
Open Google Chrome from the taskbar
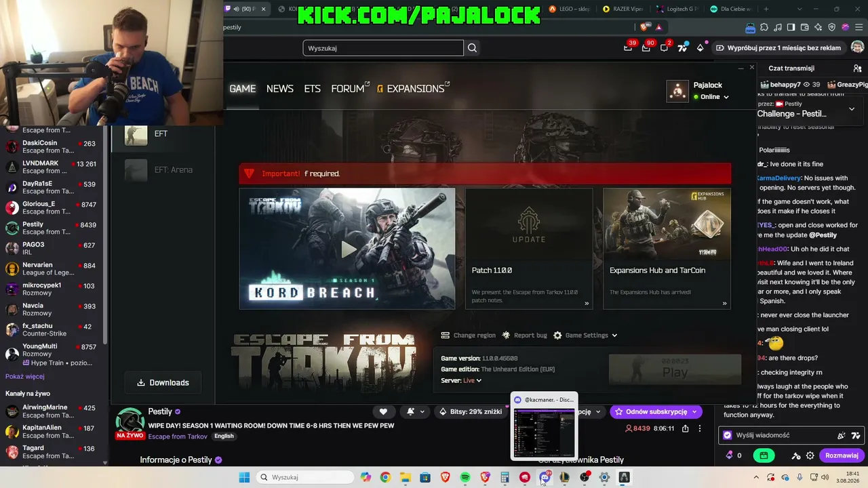click(x=385, y=477)
